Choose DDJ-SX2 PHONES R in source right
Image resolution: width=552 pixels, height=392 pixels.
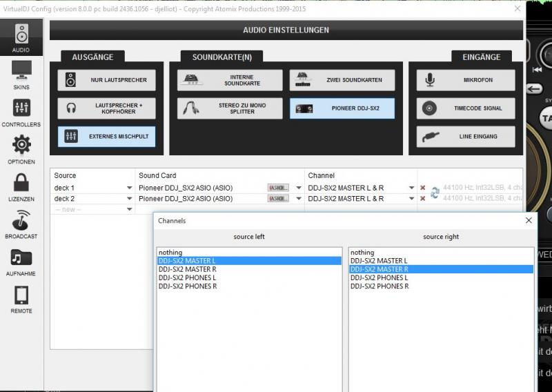coord(379,286)
